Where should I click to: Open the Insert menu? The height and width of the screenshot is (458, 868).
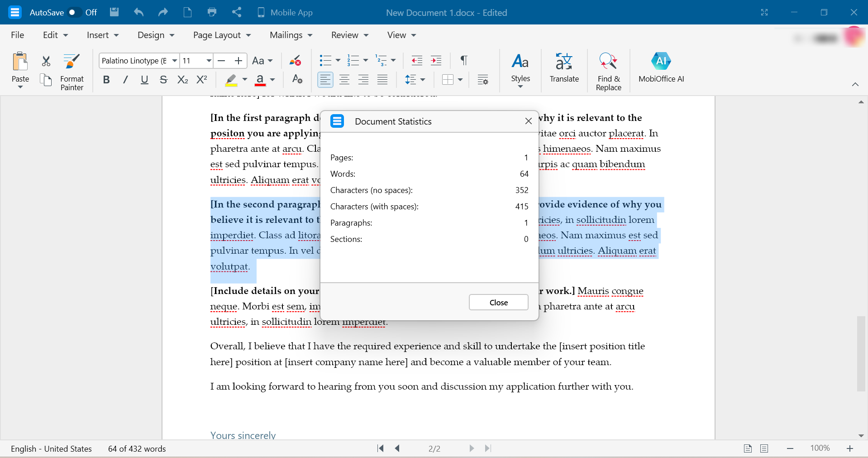pyautogui.click(x=103, y=35)
